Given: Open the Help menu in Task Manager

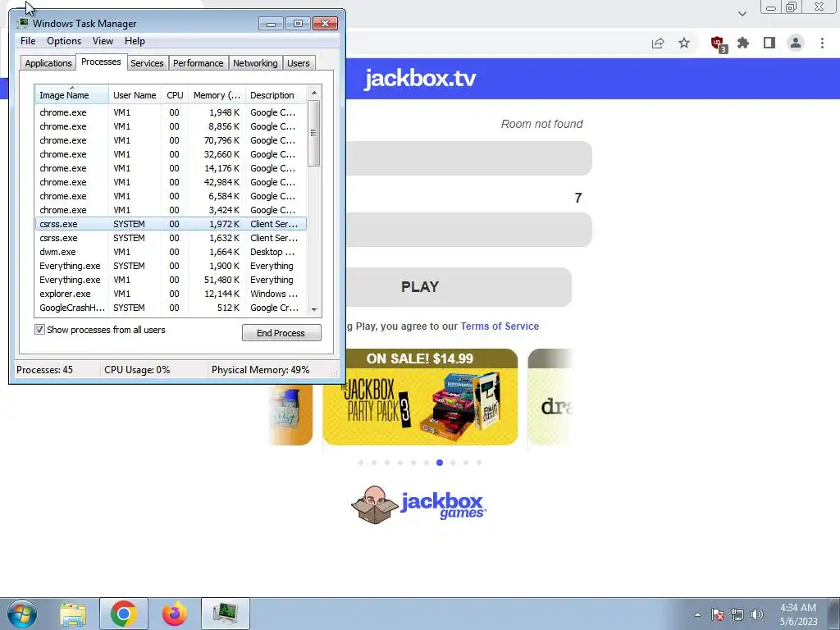Looking at the screenshot, I should pos(135,41).
